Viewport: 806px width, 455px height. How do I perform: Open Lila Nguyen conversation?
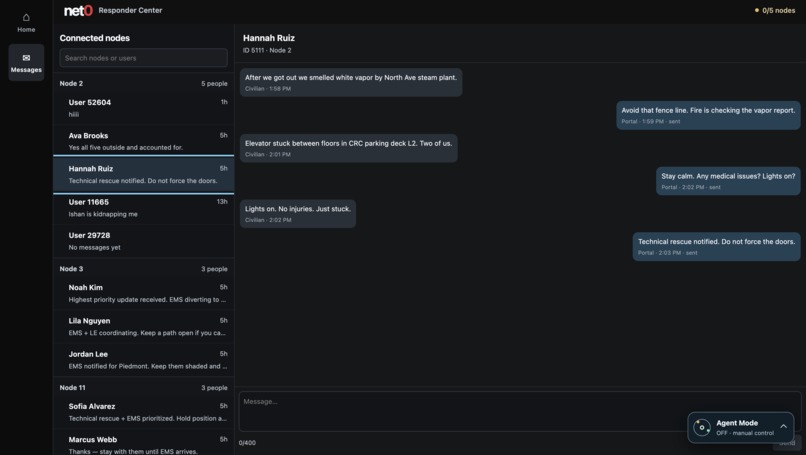pyautogui.click(x=143, y=326)
